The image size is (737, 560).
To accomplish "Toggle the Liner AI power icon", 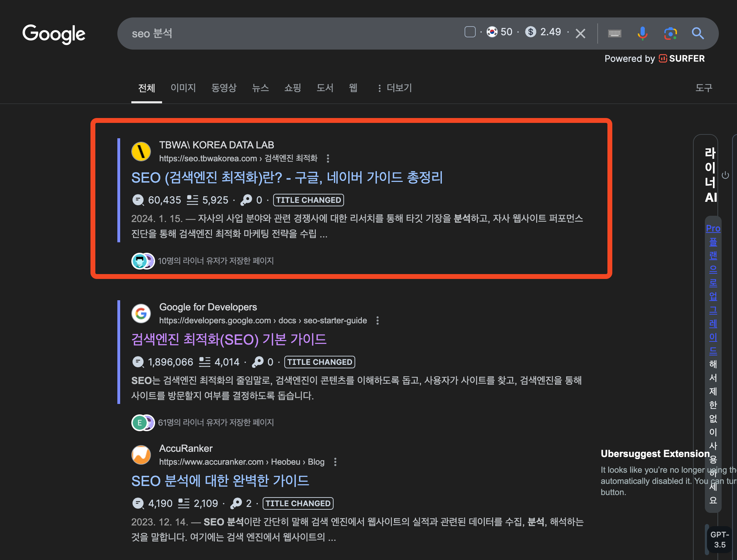I will tap(725, 175).
